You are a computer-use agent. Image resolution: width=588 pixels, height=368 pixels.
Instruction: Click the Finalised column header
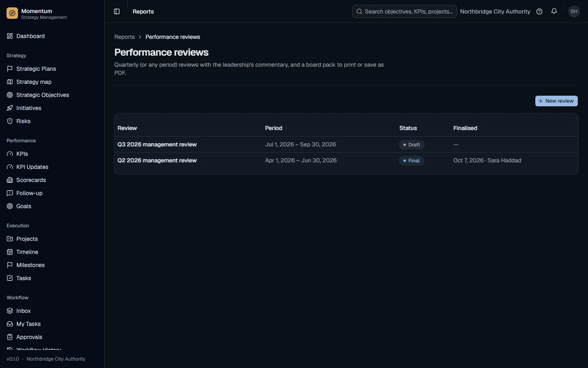(x=465, y=128)
